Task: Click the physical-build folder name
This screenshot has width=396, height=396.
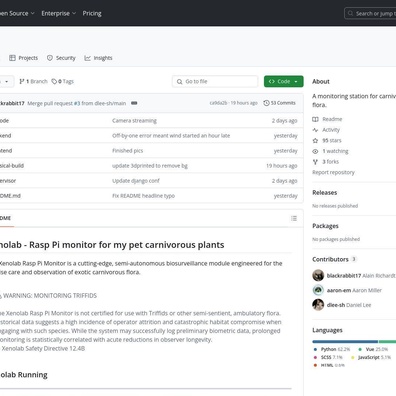Action: [x=12, y=166]
